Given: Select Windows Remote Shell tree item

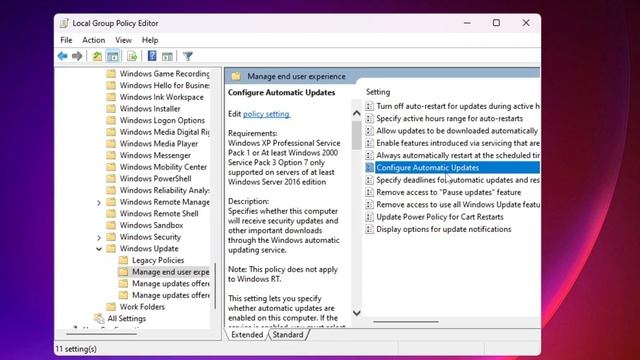Looking at the screenshot, I should 159,213.
